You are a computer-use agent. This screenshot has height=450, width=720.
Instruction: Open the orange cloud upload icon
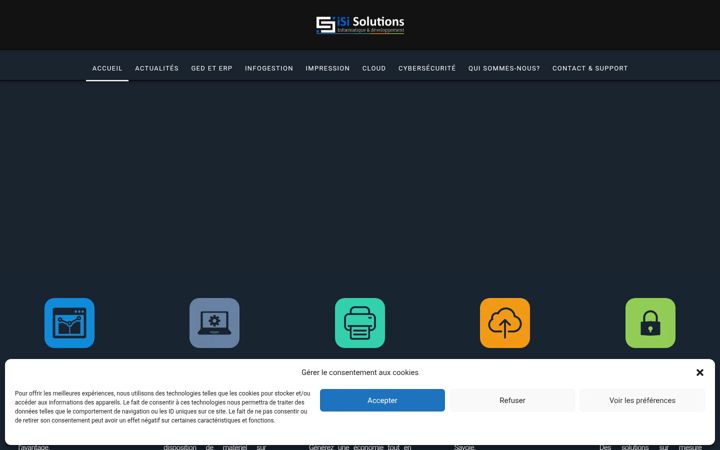pyautogui.click(x=505, y=323)
